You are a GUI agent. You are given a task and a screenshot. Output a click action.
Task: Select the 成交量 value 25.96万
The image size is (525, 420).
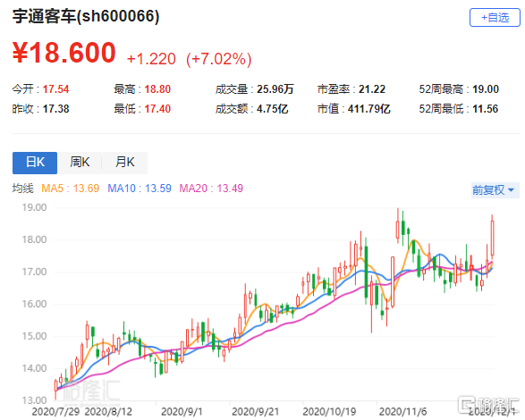[x=275, y=89]
